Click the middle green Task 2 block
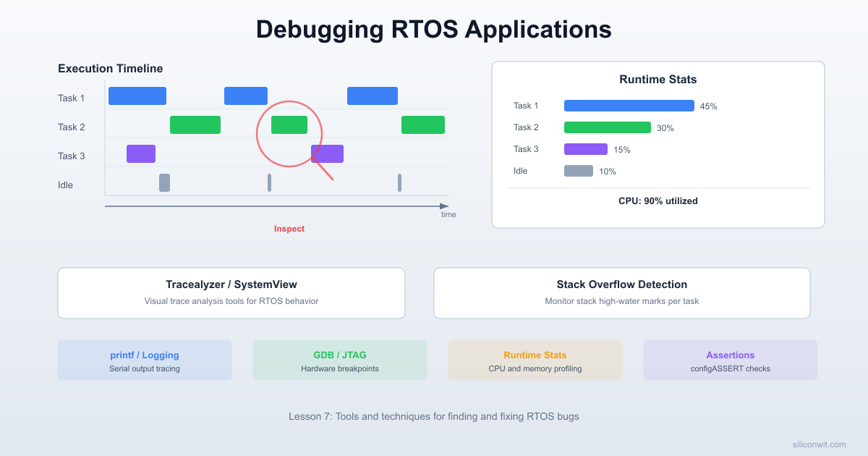Viewport: 868px width, 456px height. (290, 124)
